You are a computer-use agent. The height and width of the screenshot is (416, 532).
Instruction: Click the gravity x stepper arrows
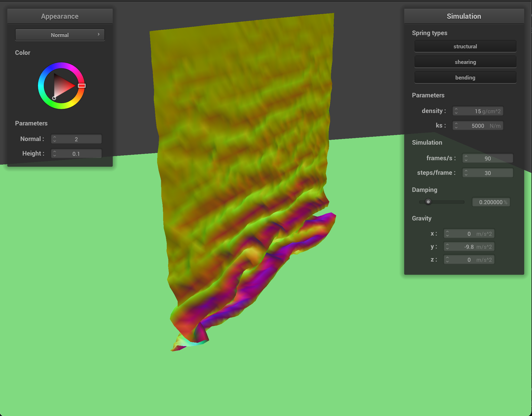point(447,233)
